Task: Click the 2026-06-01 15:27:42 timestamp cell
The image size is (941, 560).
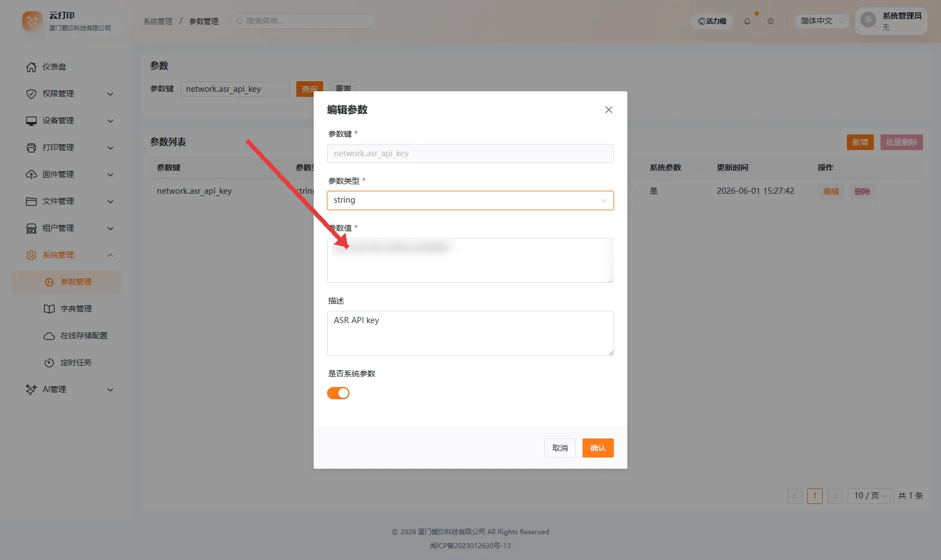Action: point(756,191)
